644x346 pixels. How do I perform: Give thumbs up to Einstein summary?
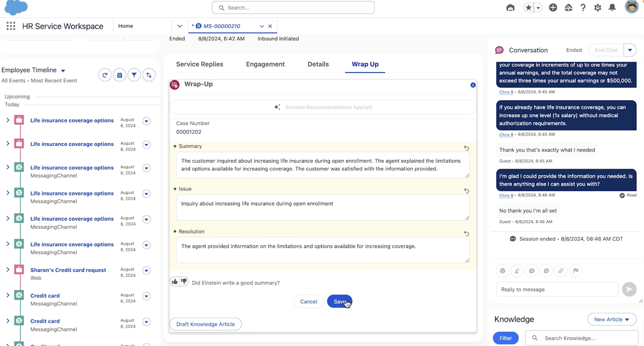175,281
